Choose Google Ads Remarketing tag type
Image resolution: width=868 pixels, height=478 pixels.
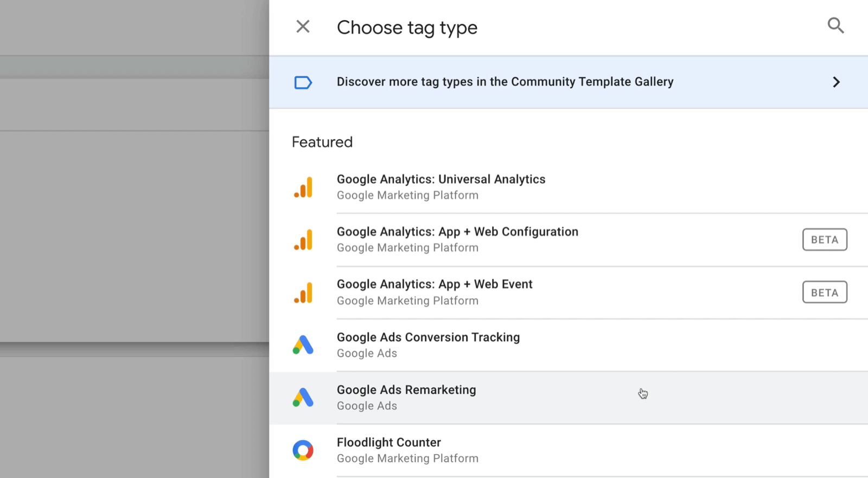click(406, 390)
